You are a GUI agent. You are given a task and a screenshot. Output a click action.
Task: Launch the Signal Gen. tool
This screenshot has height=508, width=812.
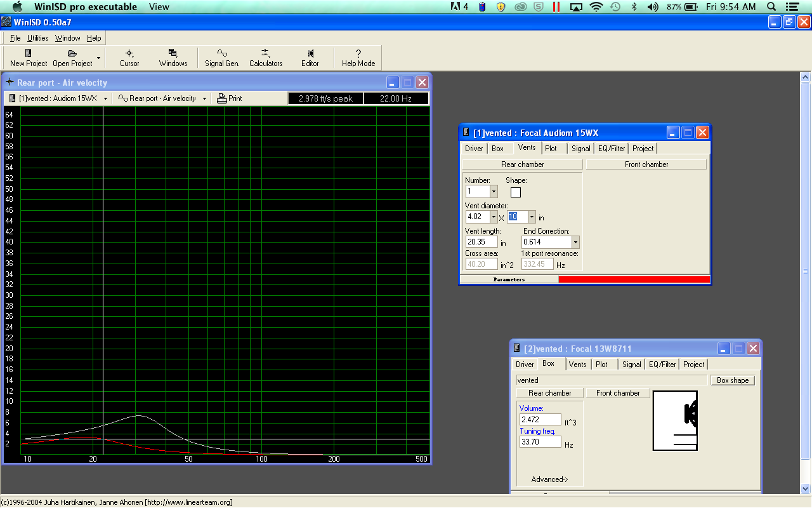[x=222, y=58]
